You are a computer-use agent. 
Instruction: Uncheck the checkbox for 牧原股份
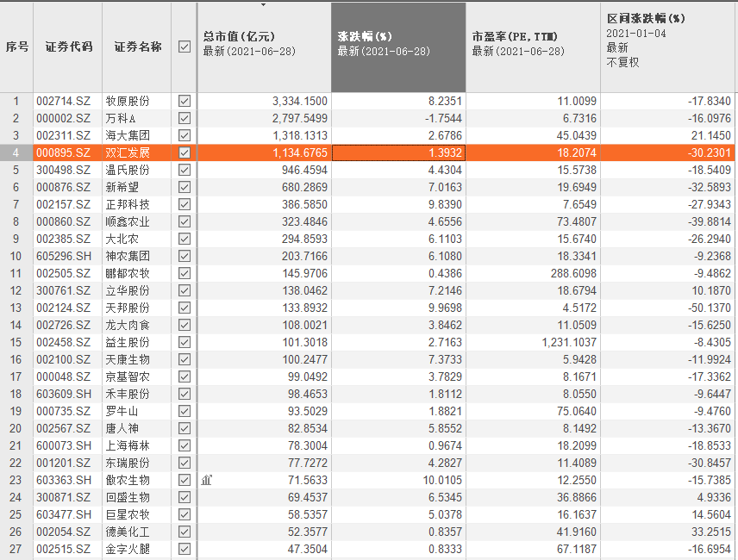184,101
